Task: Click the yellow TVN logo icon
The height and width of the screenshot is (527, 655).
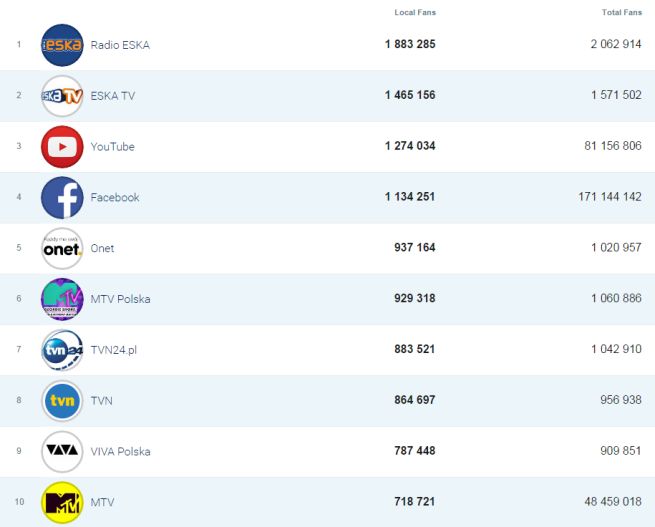Action: click(x=62, y=401)
